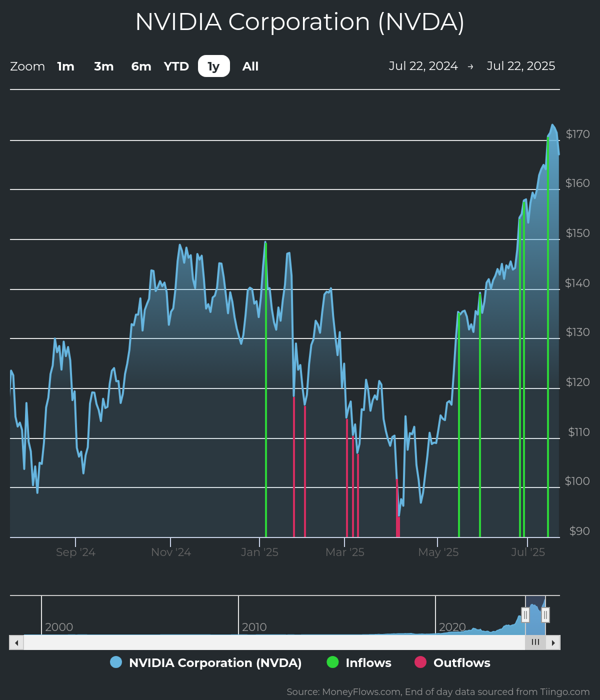Click the $160 price axis label
This screenshot has width=600, height=700.
[x=577, y=183]
